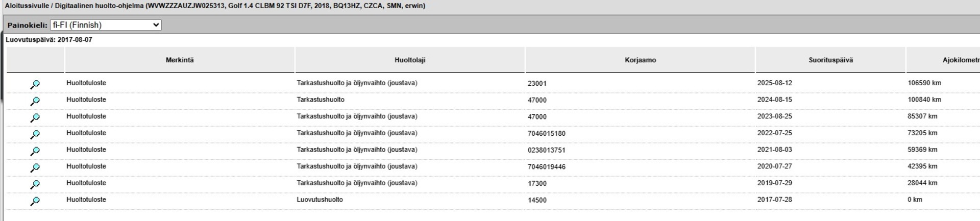Click the Ajokilometrit column header

pos(943,60)
